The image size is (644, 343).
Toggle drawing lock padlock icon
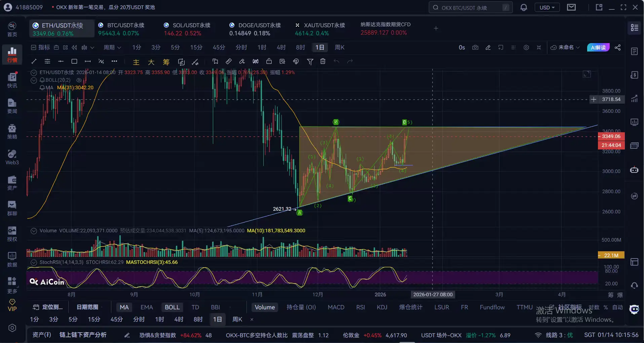269,61
